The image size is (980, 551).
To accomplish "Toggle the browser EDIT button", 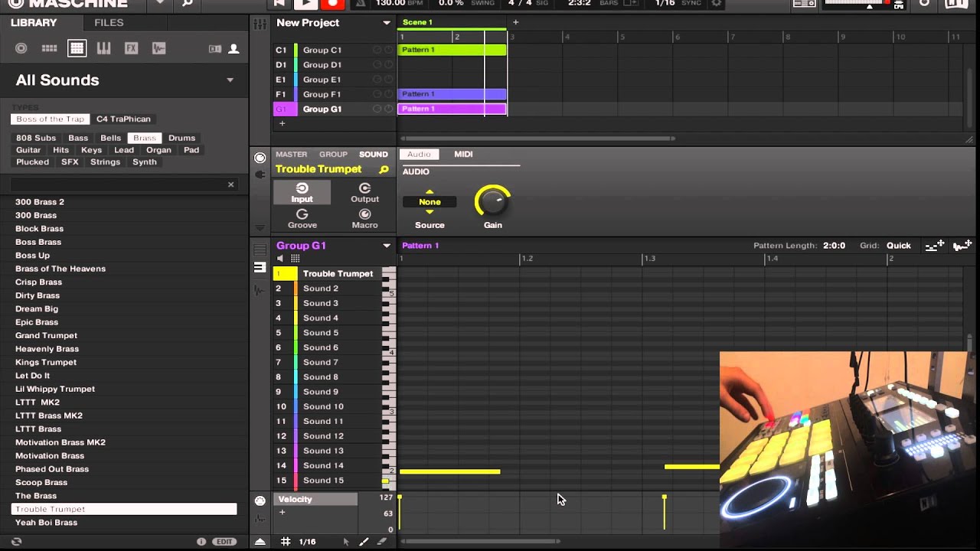I will click(224, 542).
